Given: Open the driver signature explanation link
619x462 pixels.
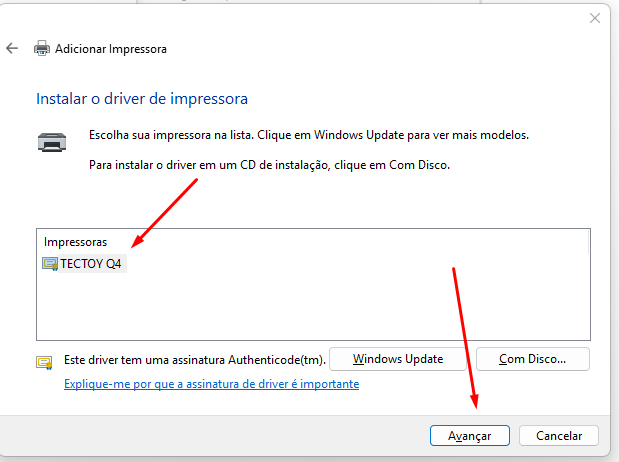Looking at the screenshot, I should 211,384.
